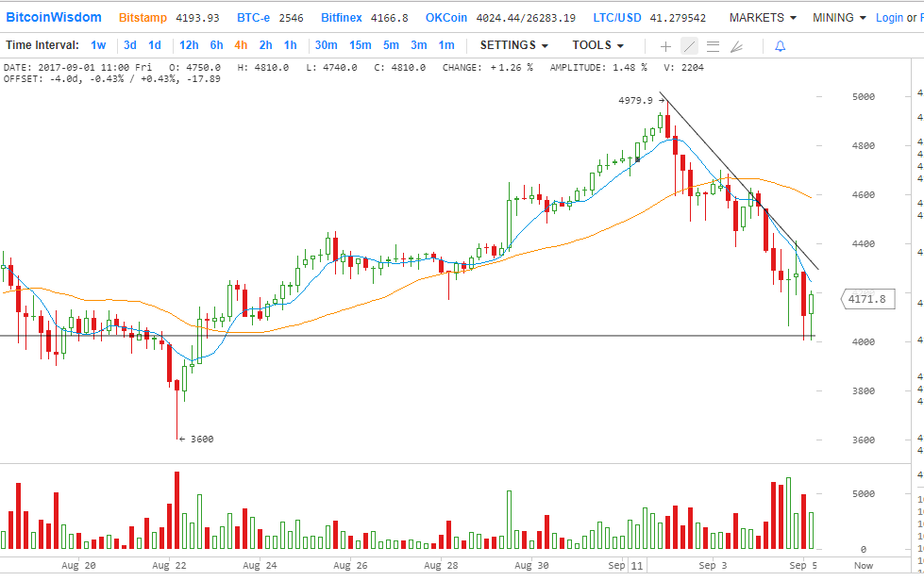This screenshot has height=581, width=924.
Task: Click the current price label 4171.8
Action: click(x=866, y=299)
